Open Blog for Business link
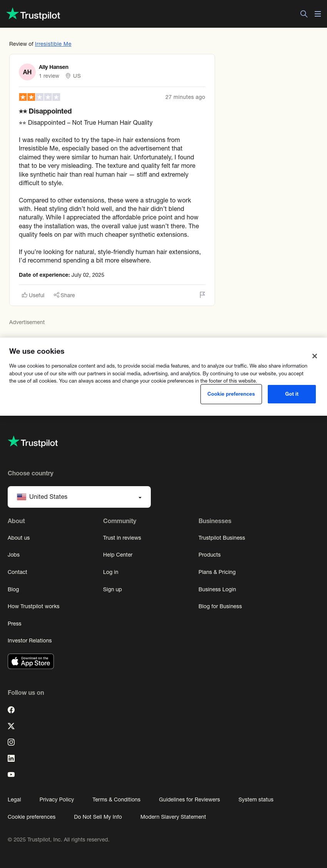Screen dimensions: 327x868 click(x=220, y=606)
